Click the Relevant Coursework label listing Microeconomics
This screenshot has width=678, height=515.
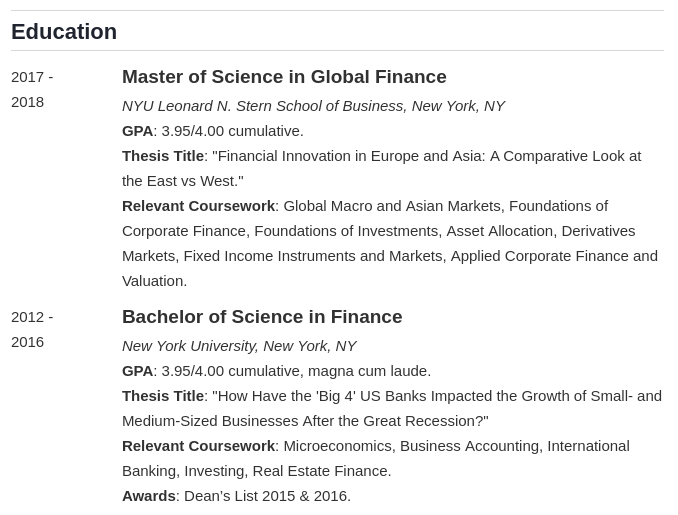pos(198,446)
